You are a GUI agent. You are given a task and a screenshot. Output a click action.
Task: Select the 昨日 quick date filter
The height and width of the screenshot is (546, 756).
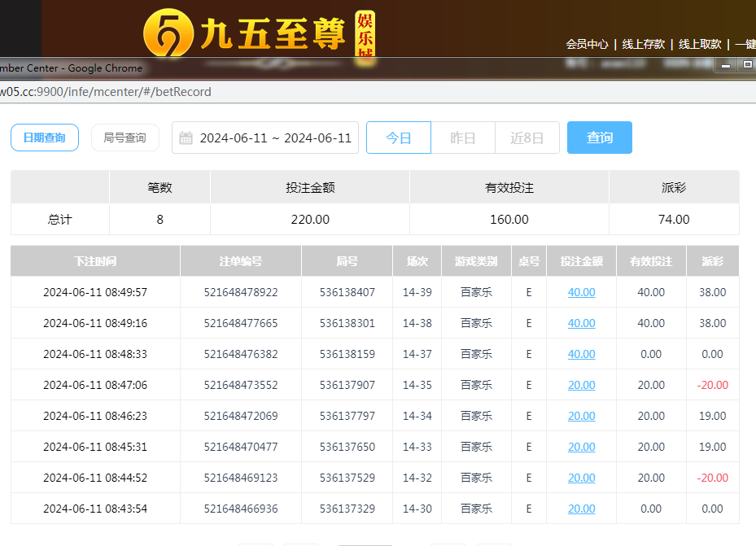point(462,138)
